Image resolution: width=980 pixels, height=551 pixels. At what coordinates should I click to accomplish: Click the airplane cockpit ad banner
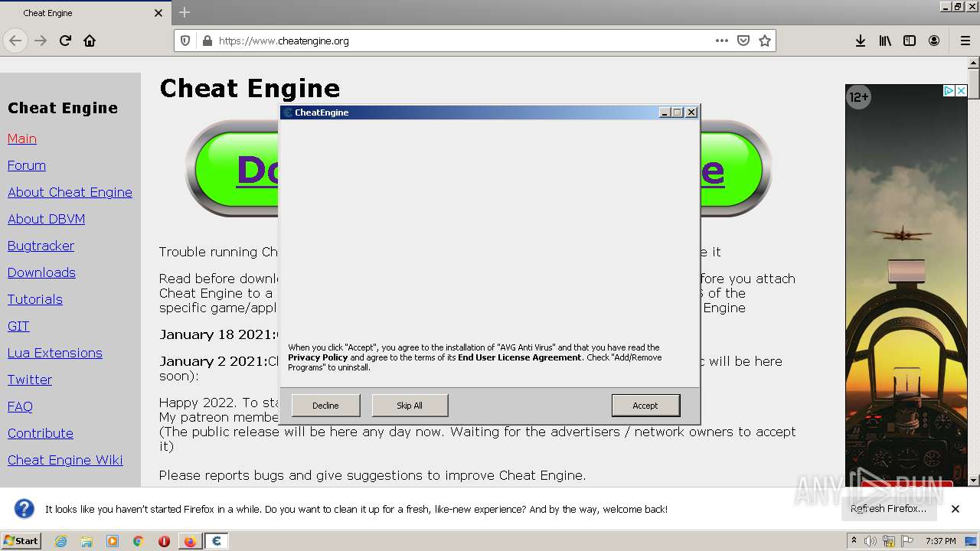906,285
